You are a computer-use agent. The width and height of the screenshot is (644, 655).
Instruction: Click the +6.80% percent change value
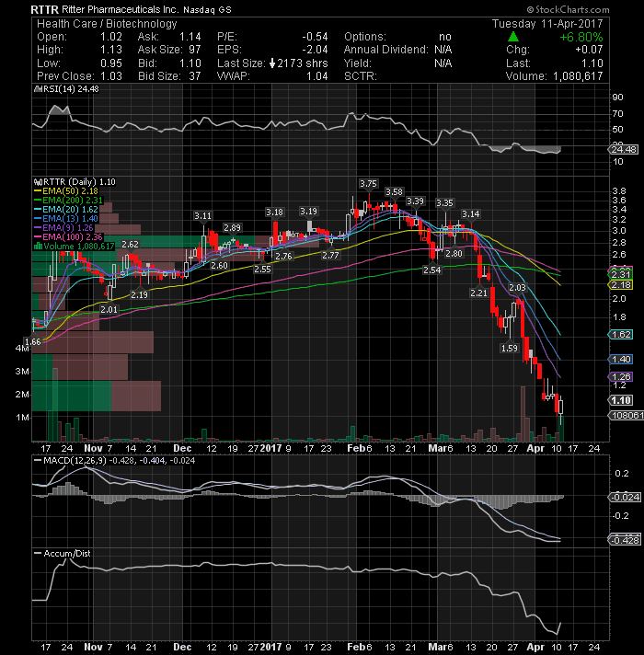click(x=581, y=37)
